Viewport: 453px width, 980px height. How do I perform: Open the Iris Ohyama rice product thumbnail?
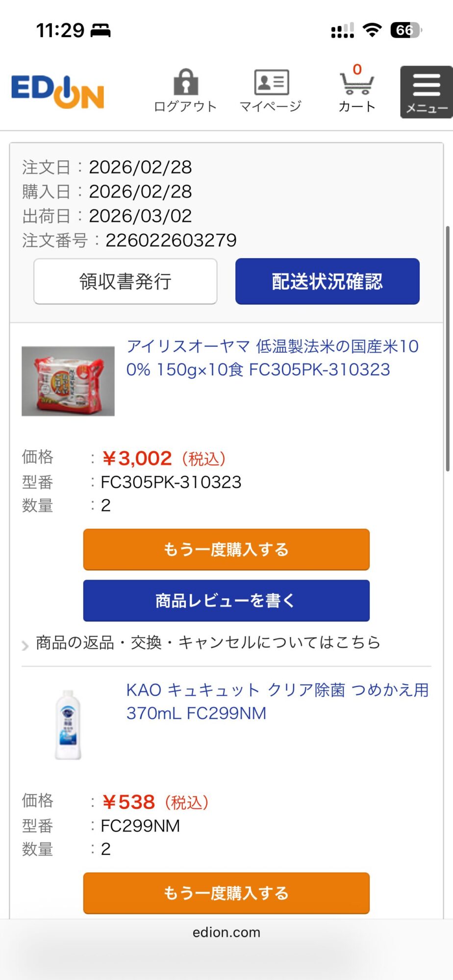point(68,381)
